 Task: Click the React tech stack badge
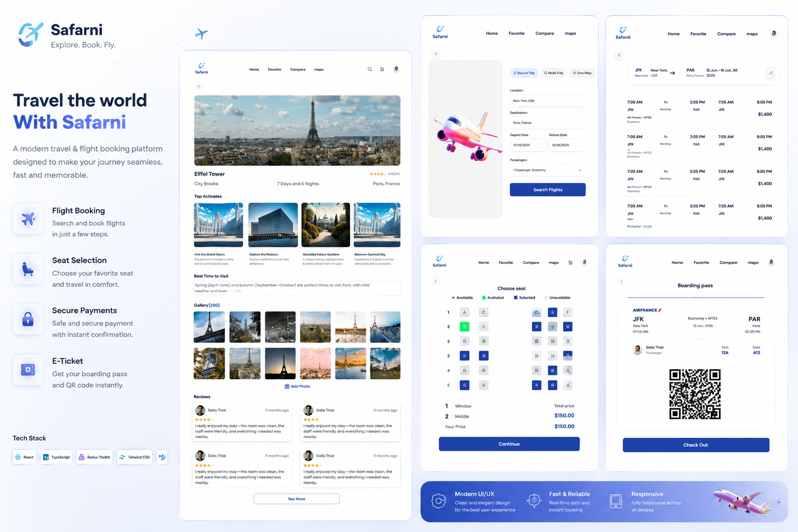tap(24, 457)
